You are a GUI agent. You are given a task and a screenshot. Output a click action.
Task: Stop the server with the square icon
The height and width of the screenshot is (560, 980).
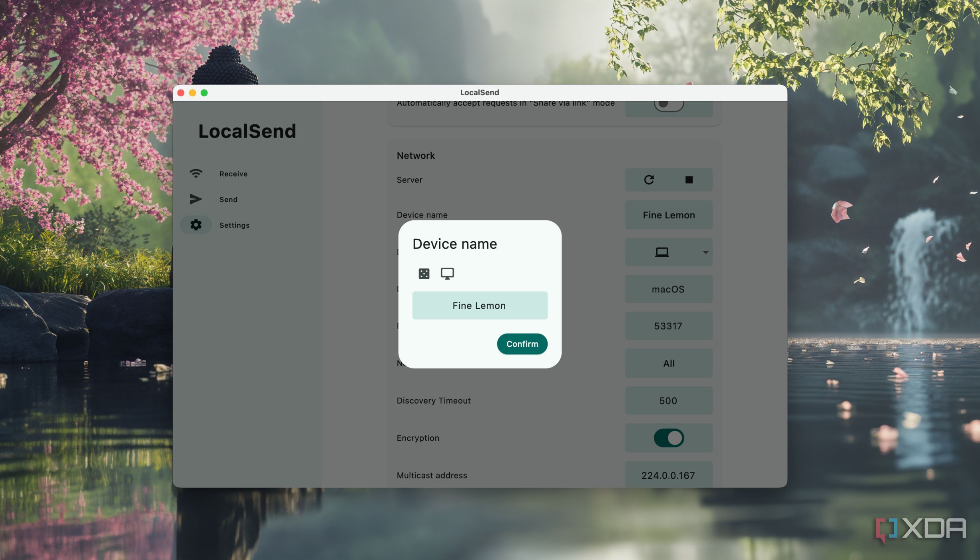pyautogui.click(x=689, y=180)
